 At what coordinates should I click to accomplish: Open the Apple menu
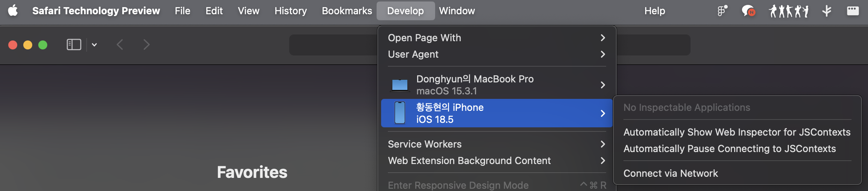pyautogui.click(x=13, y=11)
